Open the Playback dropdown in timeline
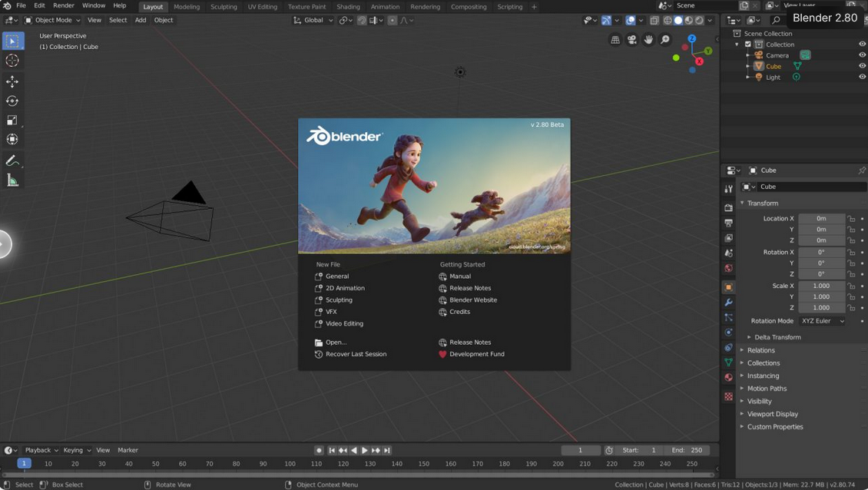 [x=41, y=450]
